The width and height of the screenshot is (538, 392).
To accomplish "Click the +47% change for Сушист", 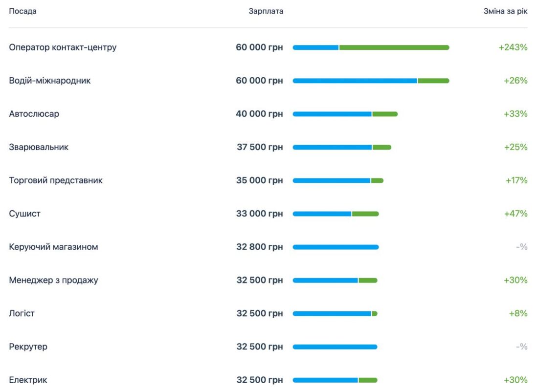I will [516, 214].
